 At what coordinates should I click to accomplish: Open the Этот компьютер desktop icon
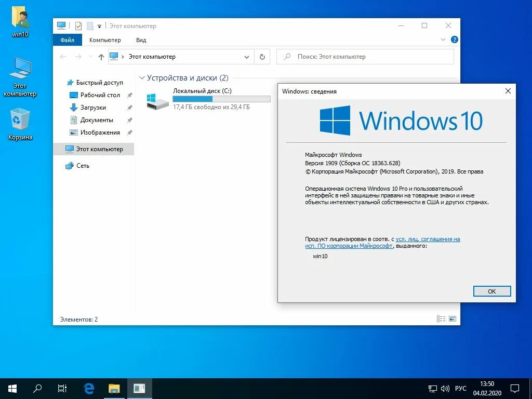point(20,77)
